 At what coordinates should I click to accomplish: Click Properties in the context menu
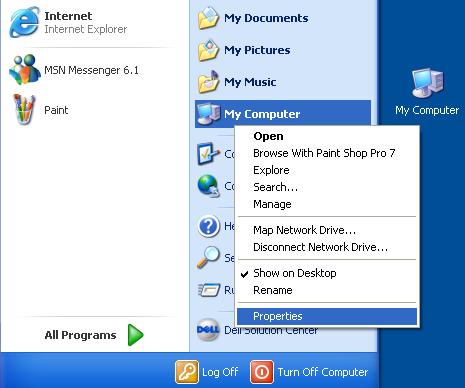click(x=327, y=316)
